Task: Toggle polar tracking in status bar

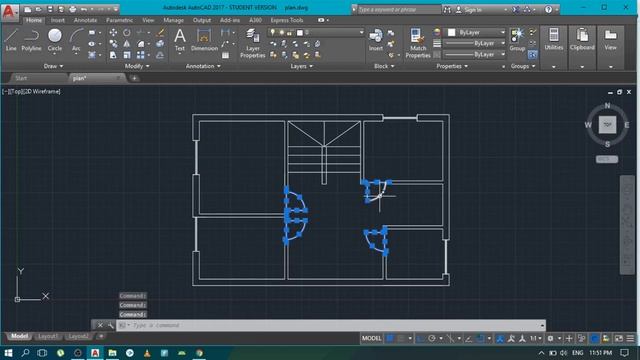Action: click(432, 338)
